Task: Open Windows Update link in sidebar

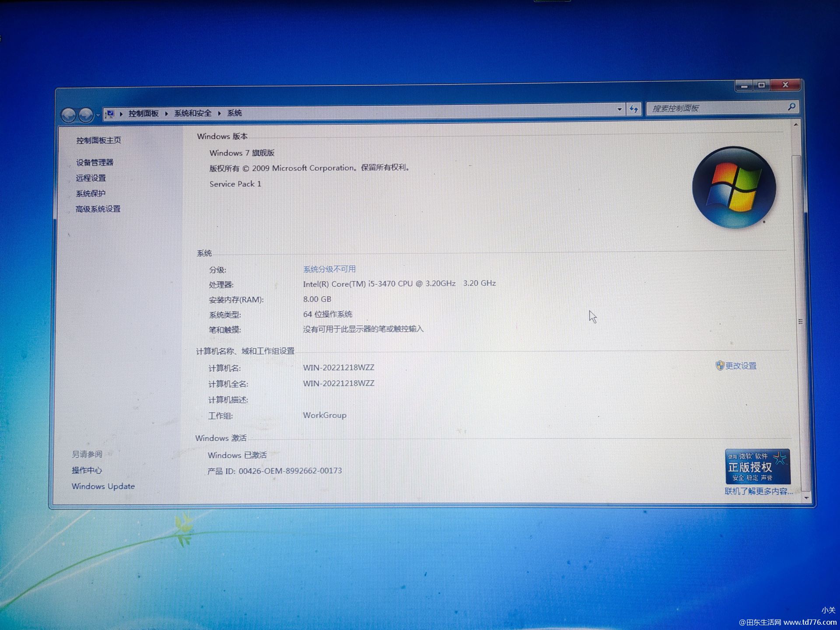Action: [x=103, y=486]
